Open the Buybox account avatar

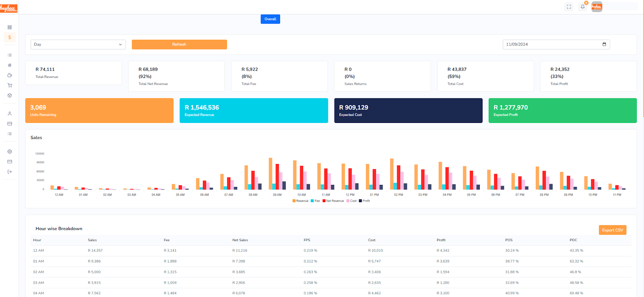pyautogui.click(x=597, y=7)
